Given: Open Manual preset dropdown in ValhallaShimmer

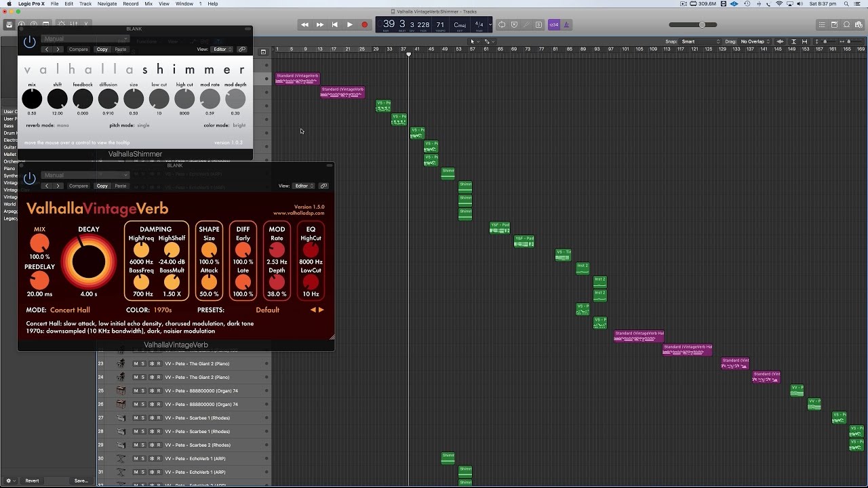Looking at the screenshot, I should click(x=85, y=39).
